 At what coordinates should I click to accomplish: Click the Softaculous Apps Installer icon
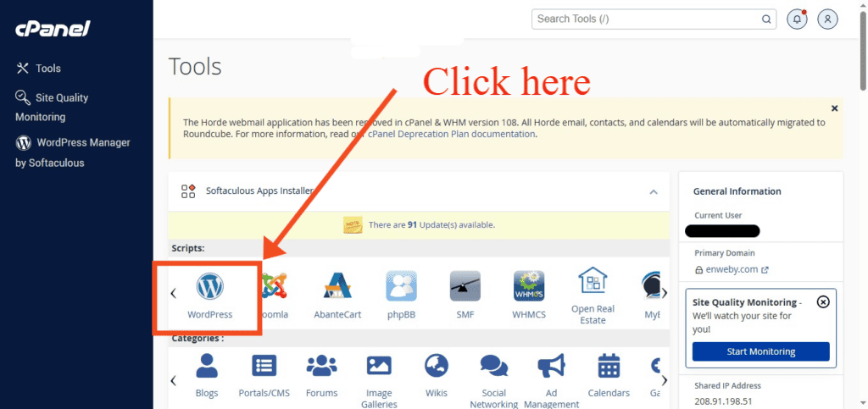[188, 191]
